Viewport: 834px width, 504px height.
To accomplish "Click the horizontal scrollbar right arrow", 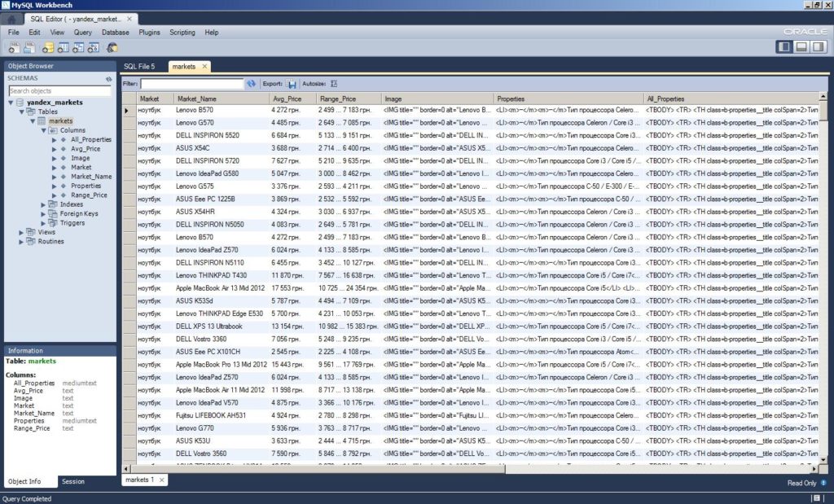I will coord(814,469).
